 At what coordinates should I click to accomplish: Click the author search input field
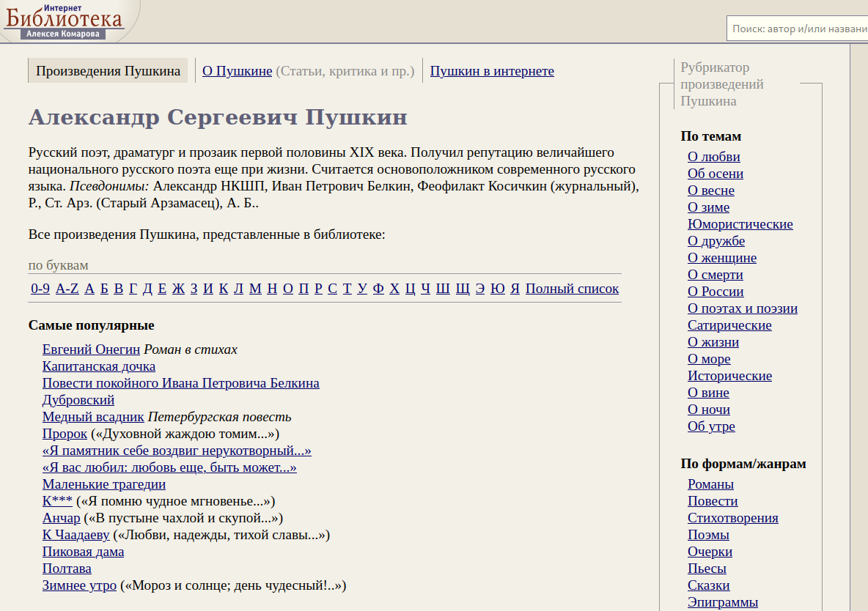click(798, 29)
